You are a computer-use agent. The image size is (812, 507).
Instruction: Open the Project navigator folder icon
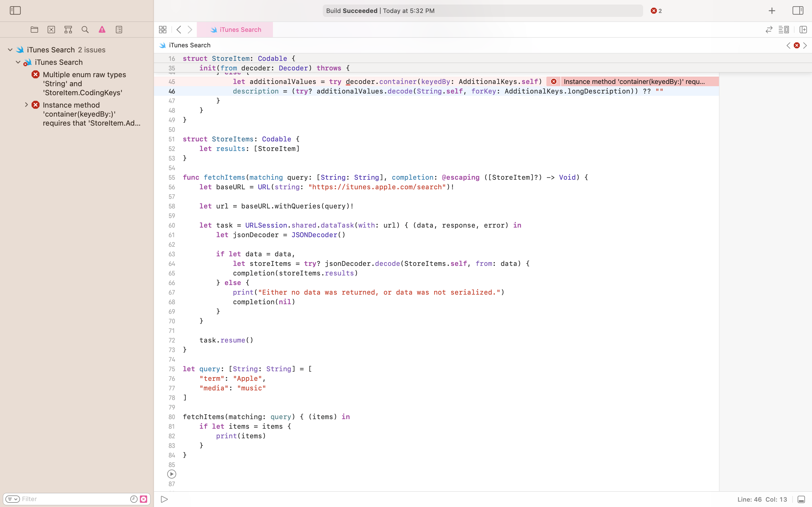pos(34,30)
